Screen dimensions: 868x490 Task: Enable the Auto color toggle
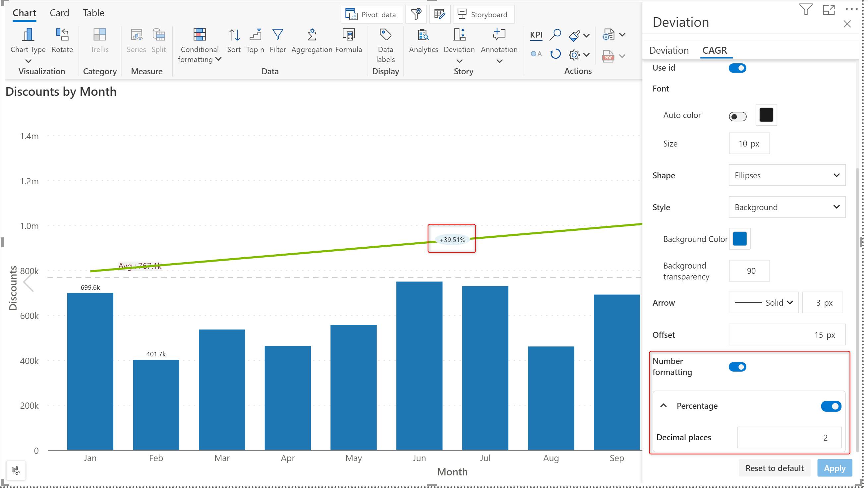click(737, 117)
